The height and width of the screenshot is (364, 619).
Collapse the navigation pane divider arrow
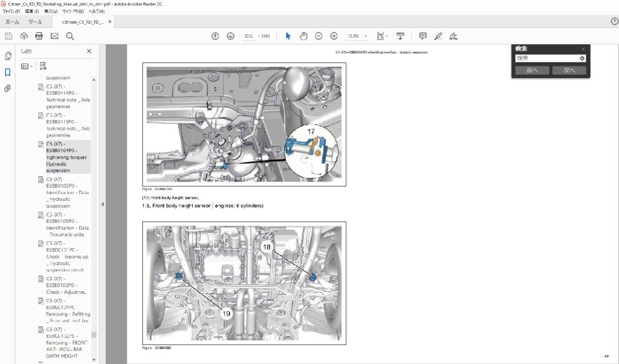(102, 204)
